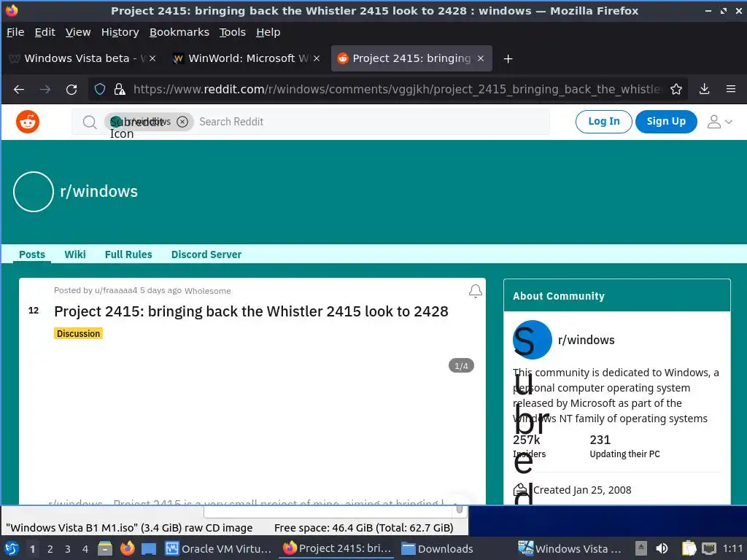This screenshot has width=747, height=560.
Task: Click the Wholesome award label
Action: 208,291
